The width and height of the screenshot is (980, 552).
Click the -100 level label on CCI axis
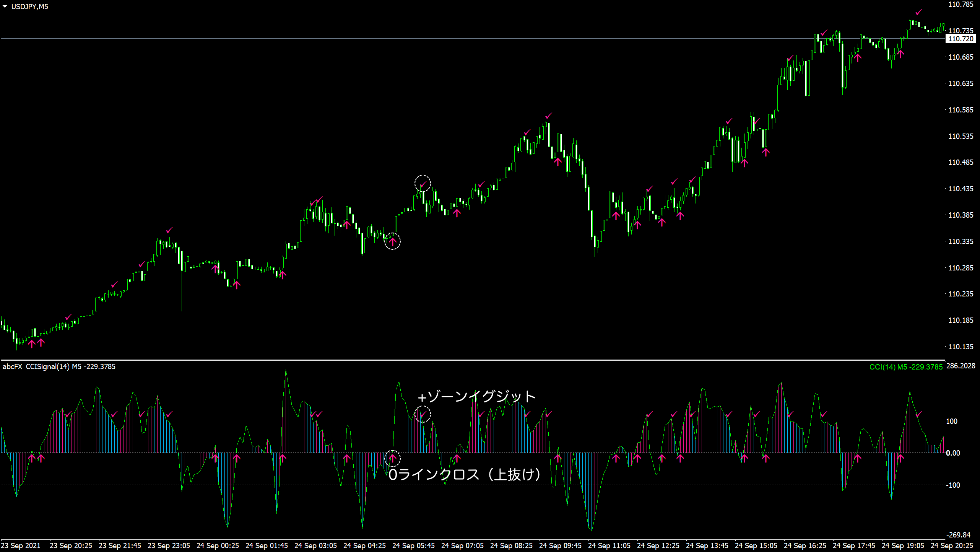tap(953, 485)
